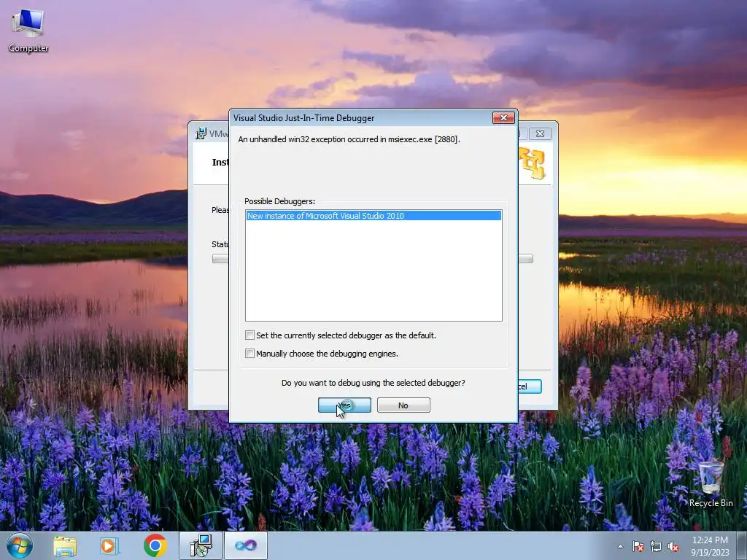Click No to decline debugging
This screenshot has height=560, width=747.
tap(403, 405)
